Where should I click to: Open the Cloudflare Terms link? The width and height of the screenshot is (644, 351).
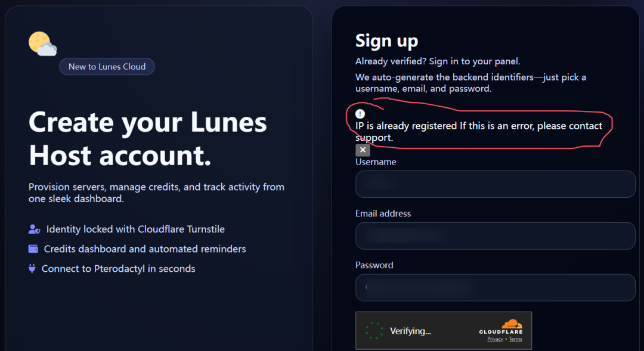515,339
